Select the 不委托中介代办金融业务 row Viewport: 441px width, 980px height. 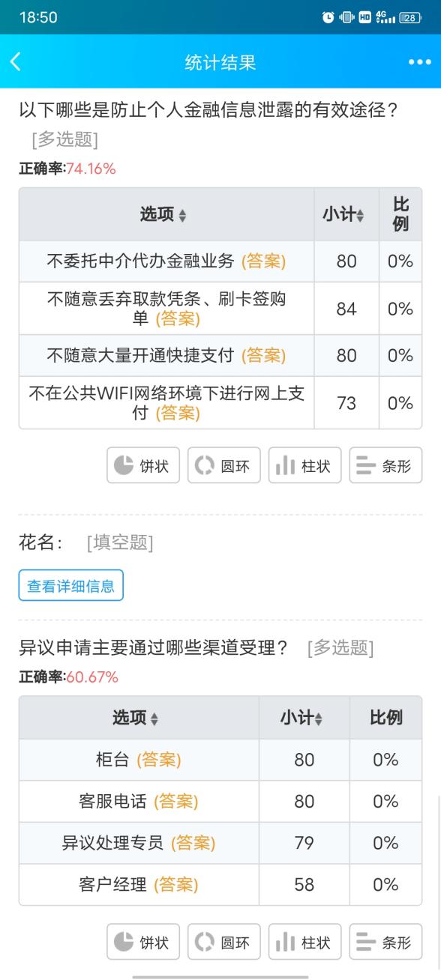click(220, 261)
